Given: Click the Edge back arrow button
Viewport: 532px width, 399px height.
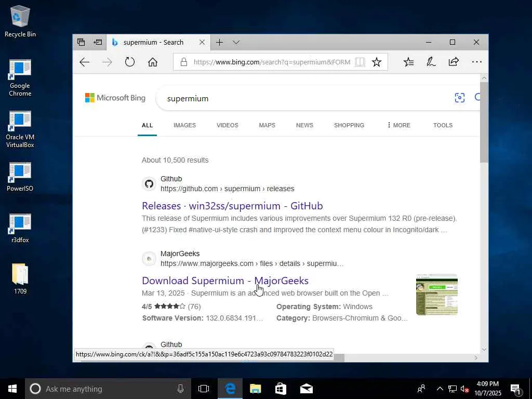Looking at the screenshot, I should pos(85,62).
